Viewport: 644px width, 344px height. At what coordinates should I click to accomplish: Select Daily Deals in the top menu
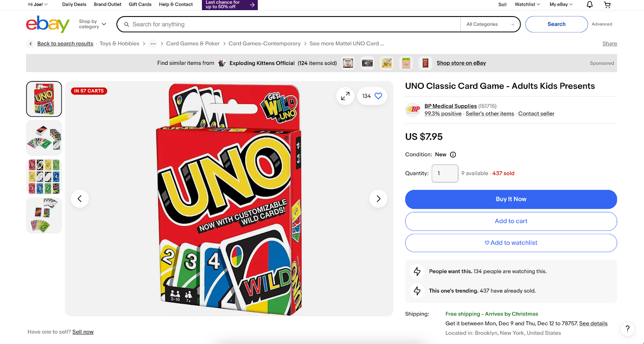pos(74,4)
